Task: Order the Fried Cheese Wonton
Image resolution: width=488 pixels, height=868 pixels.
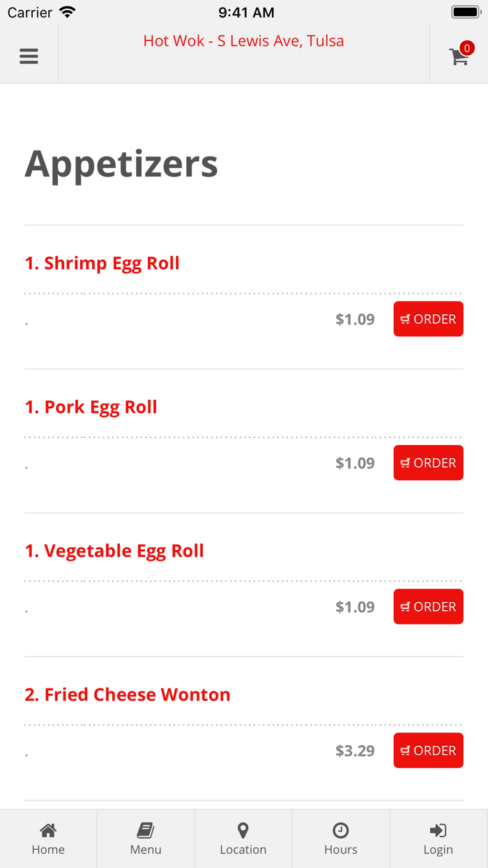Action: 428,750
